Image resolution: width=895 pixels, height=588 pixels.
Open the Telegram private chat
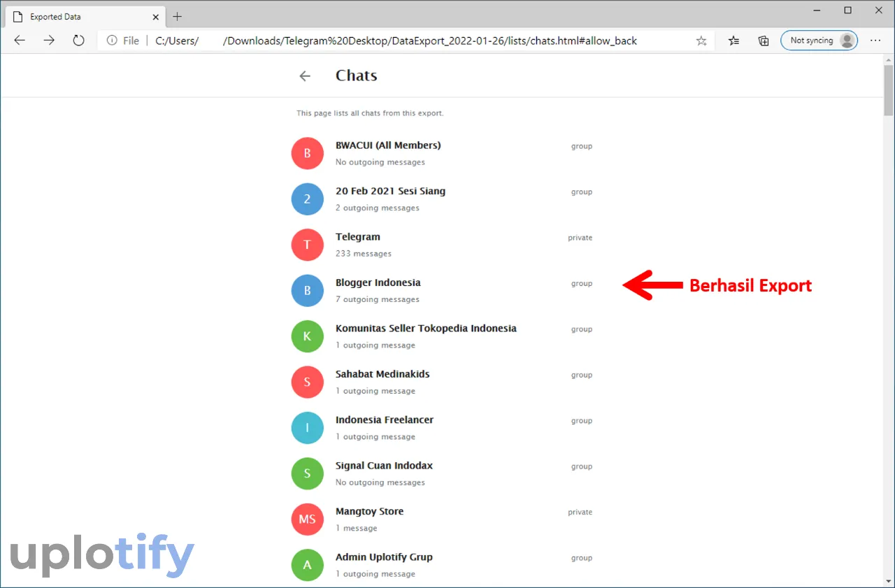(x=442, y=245)
